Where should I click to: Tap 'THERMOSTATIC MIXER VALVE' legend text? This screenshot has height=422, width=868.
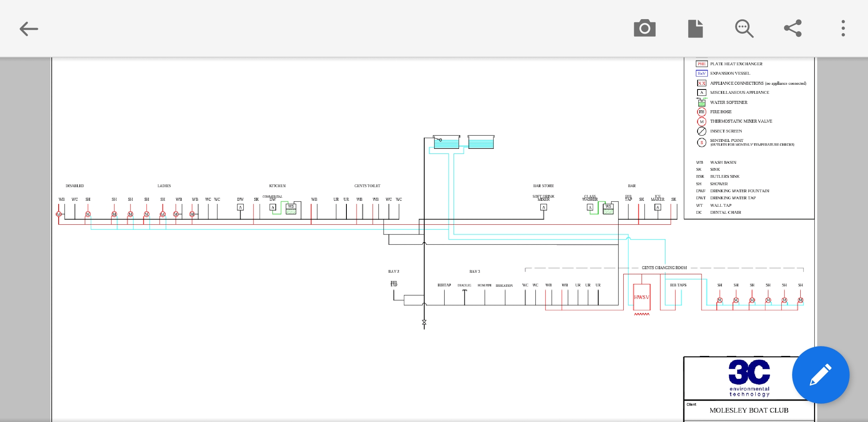point(741,121)
